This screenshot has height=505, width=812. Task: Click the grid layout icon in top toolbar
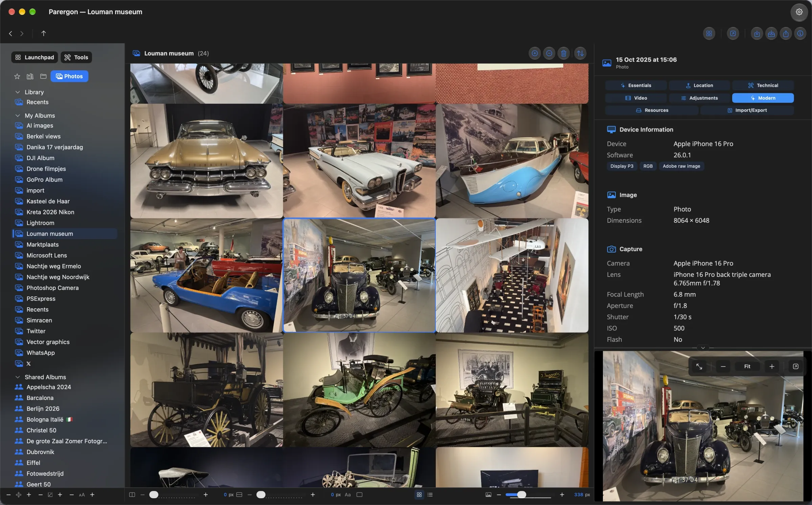(x=709, y=33)
